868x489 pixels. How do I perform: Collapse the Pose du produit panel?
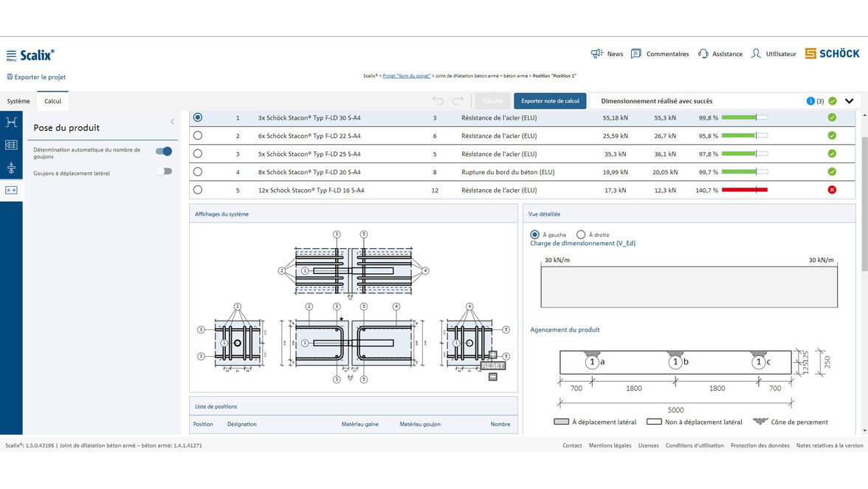coord(172,122)
